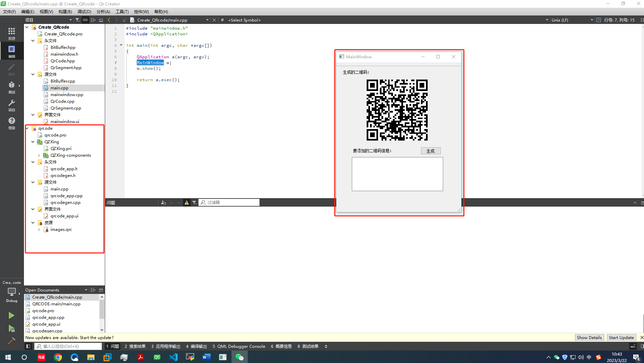Open the Debug (调试) mode sidebar icon
Viewport: 644px width, 363px height.
coord(11,87)
